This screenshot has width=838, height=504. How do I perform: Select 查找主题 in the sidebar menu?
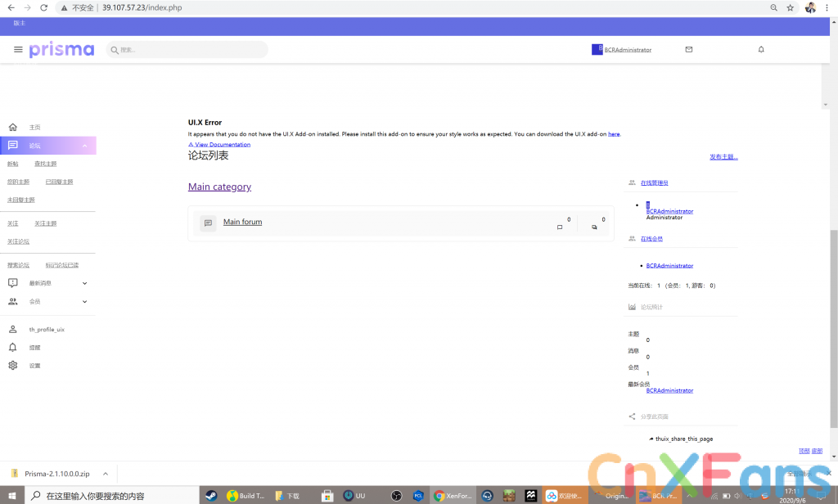(45, 164)
